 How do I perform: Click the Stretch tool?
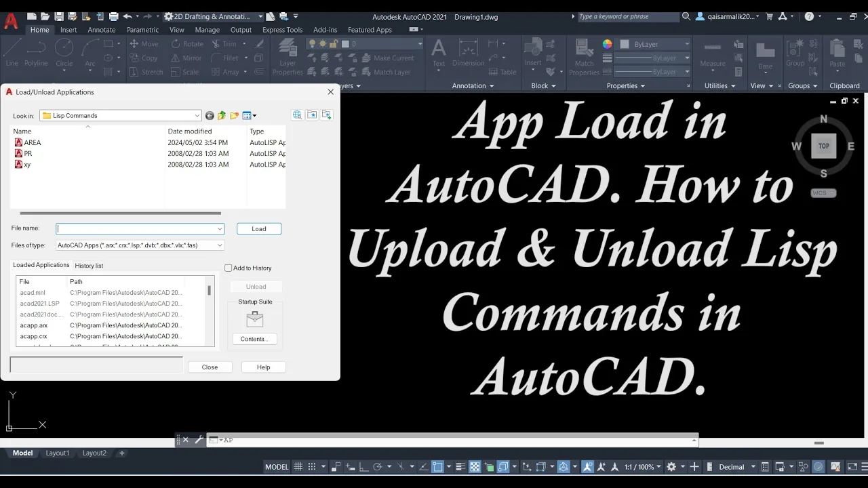point(146,73)
